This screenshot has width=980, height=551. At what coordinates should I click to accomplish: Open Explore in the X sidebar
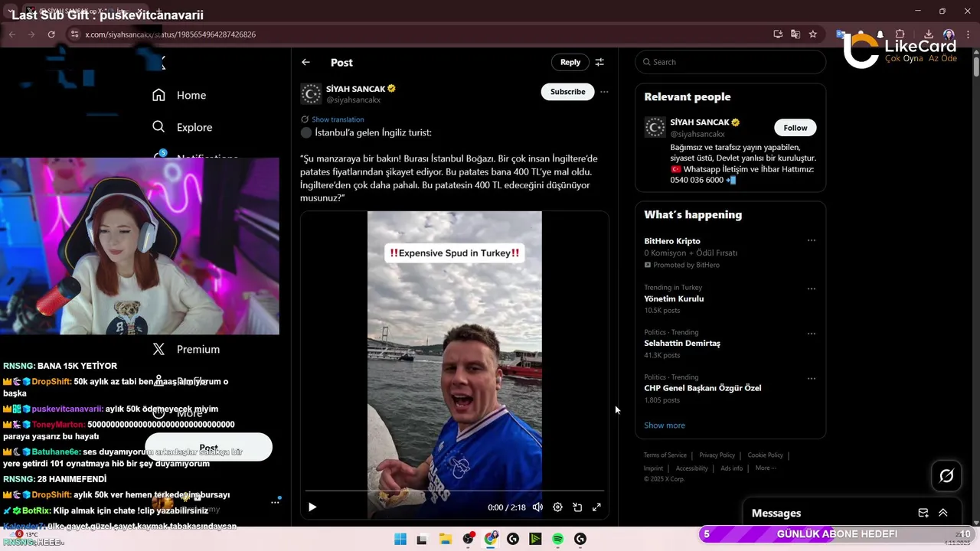click(x=182, y=127)
